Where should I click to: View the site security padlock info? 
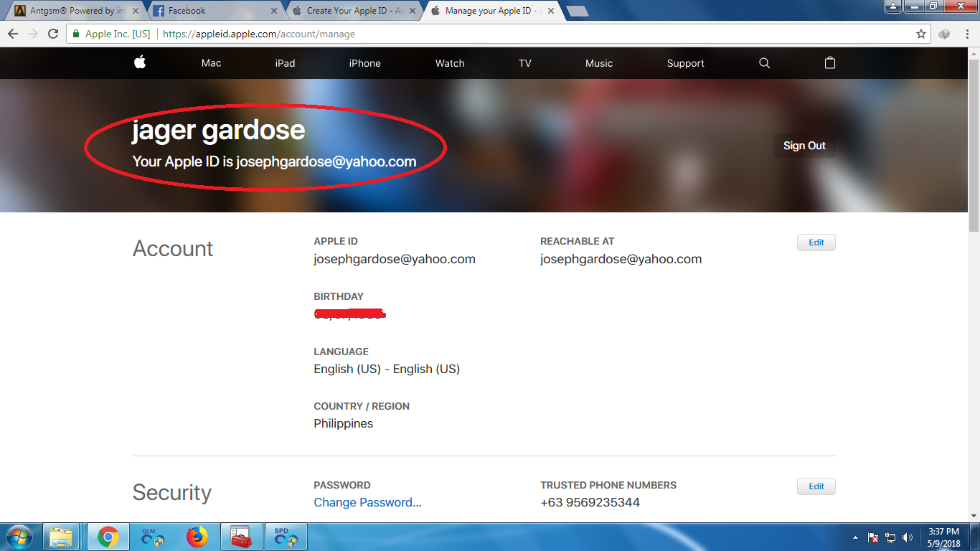coord(75,34)
